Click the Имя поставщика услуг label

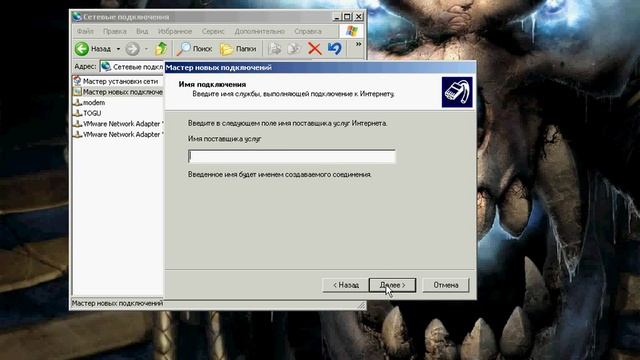(224, 139)
